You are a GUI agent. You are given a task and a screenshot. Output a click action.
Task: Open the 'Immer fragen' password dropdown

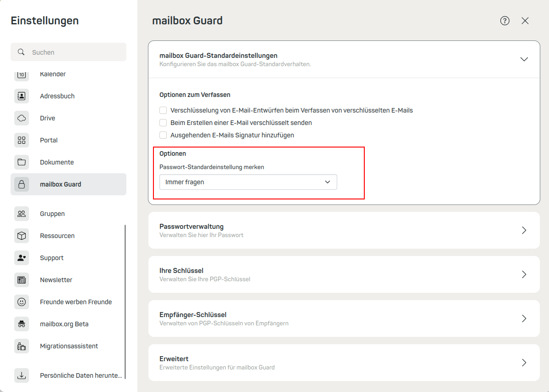[x=248, y=182]
